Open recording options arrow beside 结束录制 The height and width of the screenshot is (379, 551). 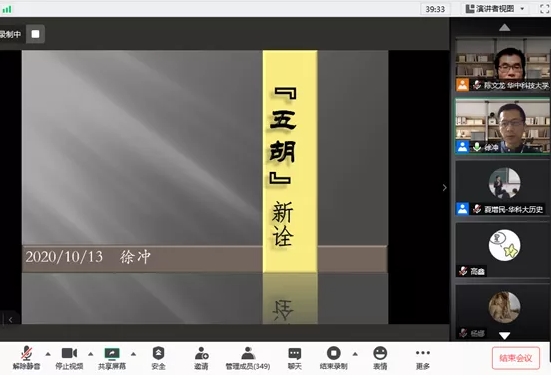[x=355, y=354]
